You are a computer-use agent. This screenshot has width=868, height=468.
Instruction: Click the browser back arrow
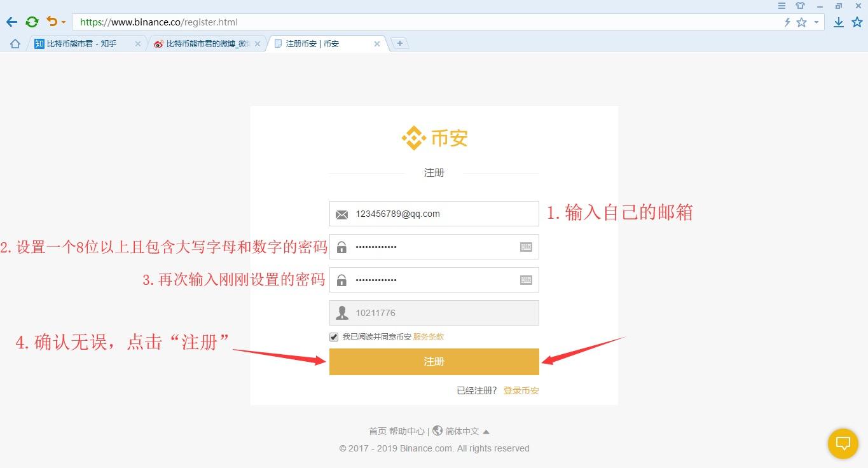(11, 22)
